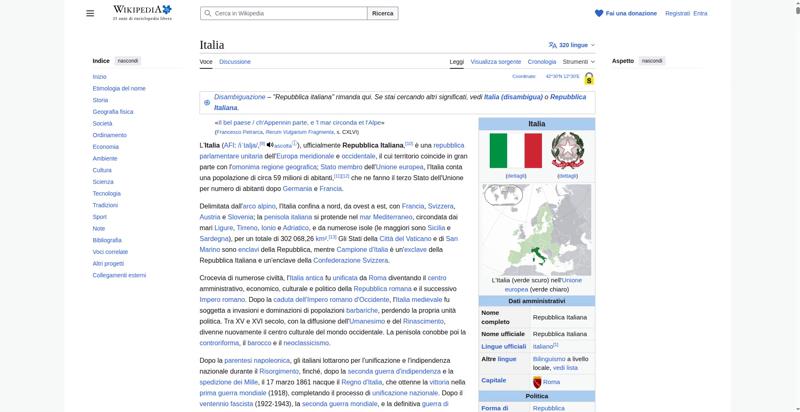
Task: Open the hamburger main menu
Action: pyautogui.click(x=90, y=13)
